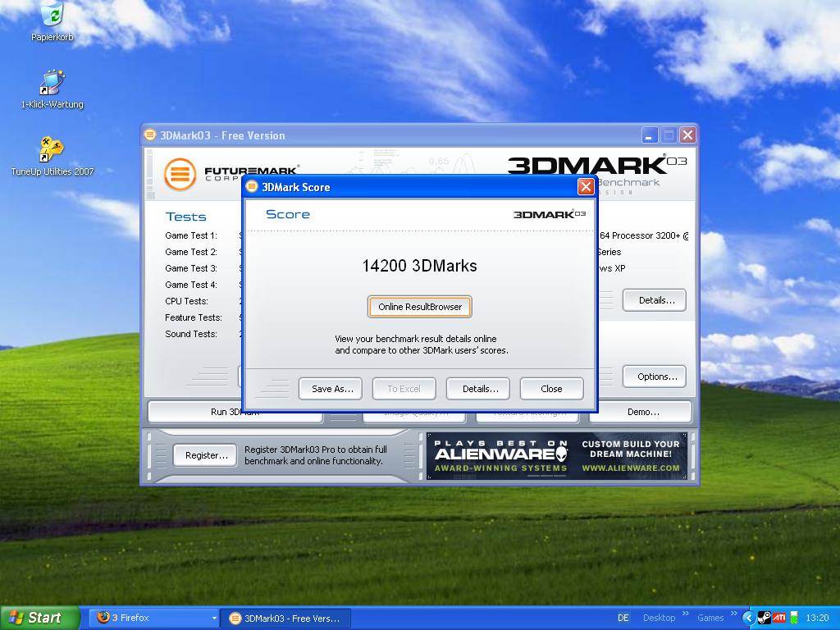Click Close button in score dialog
This screenshot has width=840, height=630.
(552, 389)
